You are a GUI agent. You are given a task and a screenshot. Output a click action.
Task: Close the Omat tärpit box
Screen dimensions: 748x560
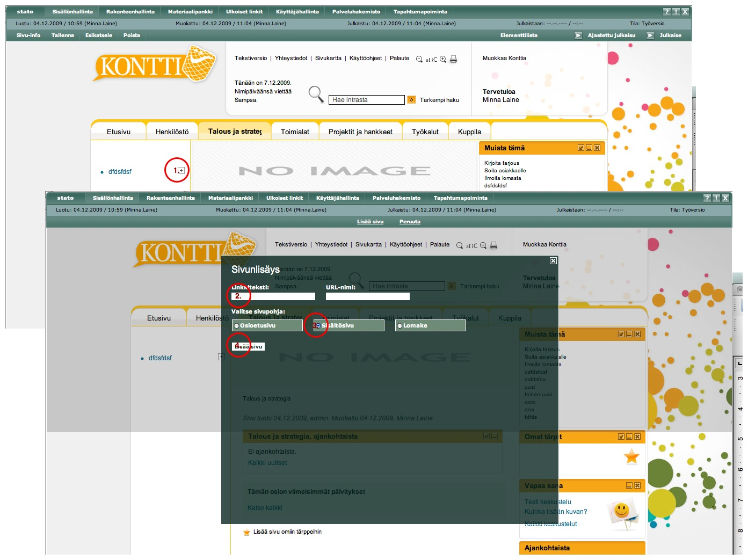637,437
